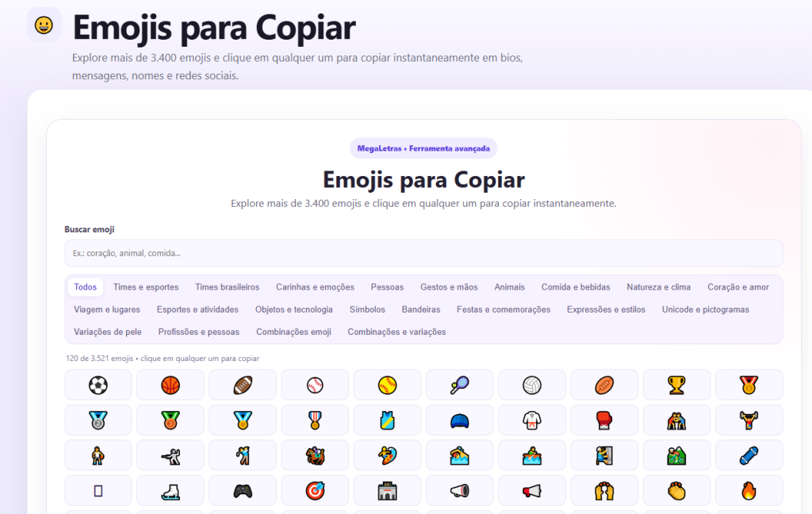Copy the soccer ball emoji
The image size is (812, 514).
[x=98, y=385]
